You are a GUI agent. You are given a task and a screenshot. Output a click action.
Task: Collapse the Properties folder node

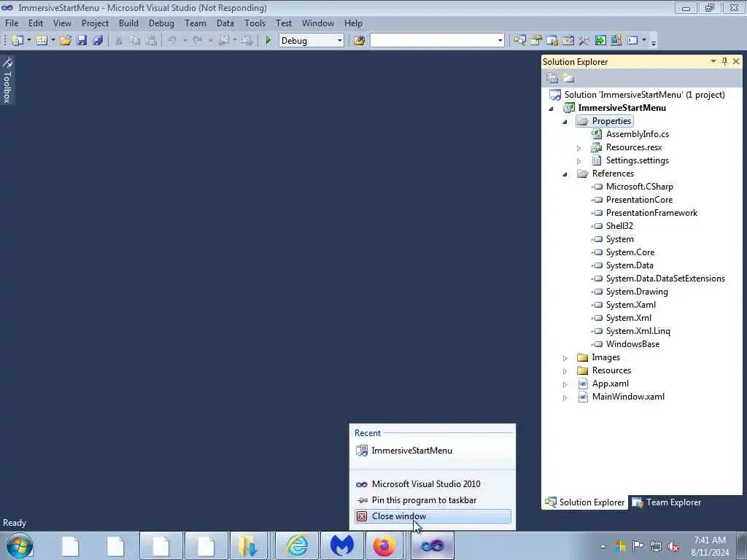point(565,122)
